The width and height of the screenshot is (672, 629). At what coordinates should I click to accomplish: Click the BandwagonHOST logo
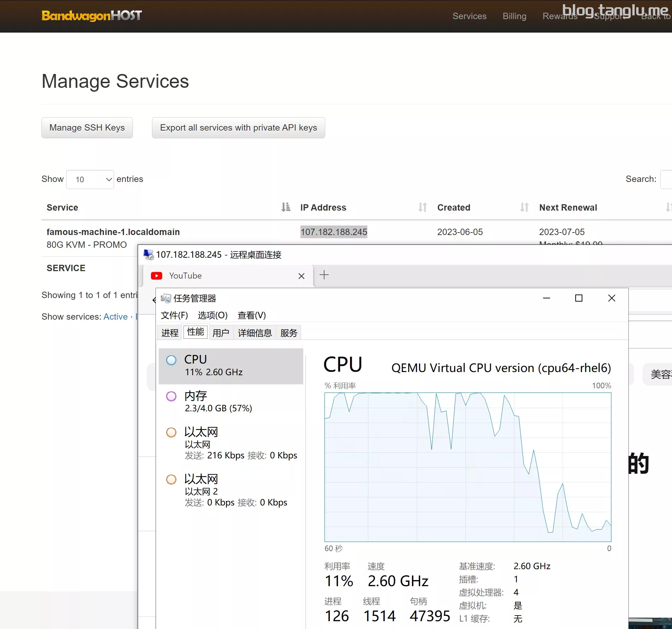(92, 16)
